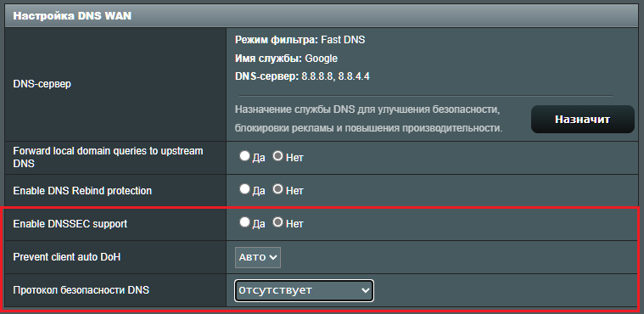
Task: Select Нет for Enable DNSSEC support
Action: [x=278, y=222]
